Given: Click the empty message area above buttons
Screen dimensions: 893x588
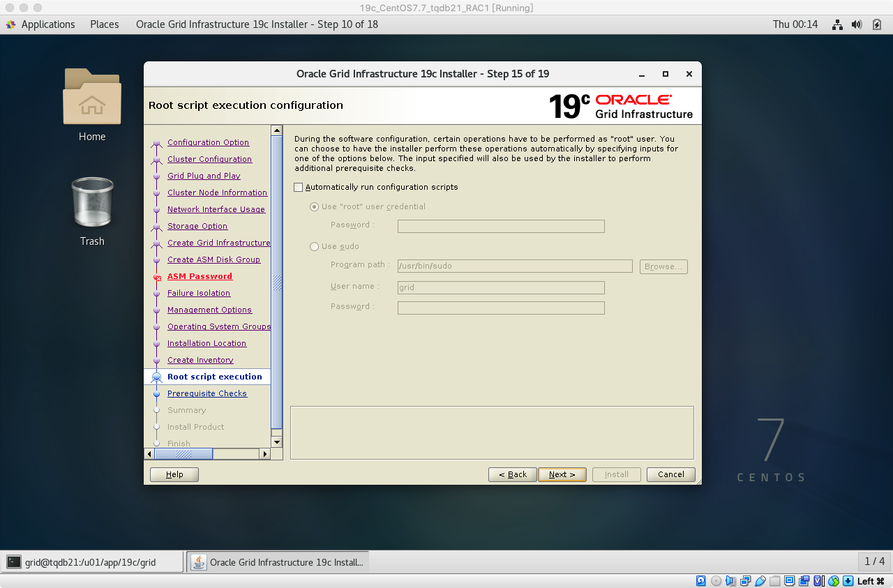Looking at the screenshot, I should click(492, 432).
